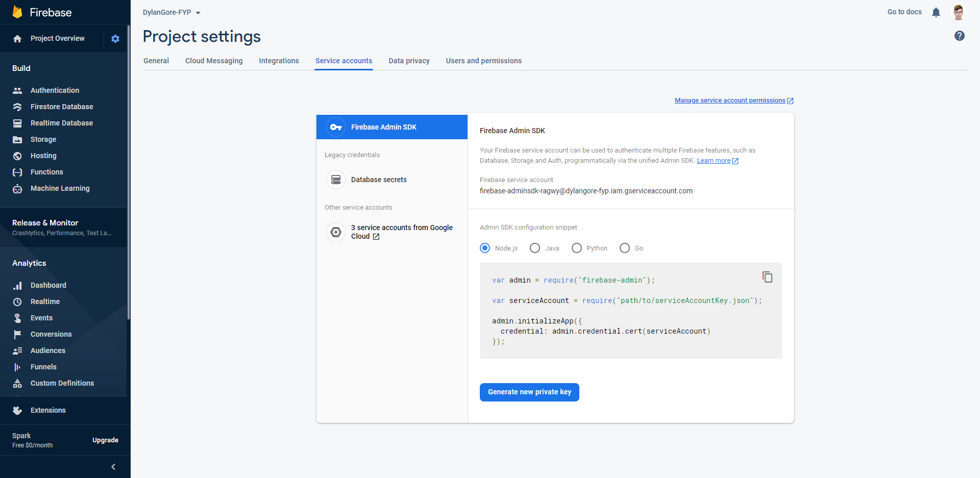Collapse the Build section header
The image size is (980, 478).
pyautogui.click(x=21, y=68)
